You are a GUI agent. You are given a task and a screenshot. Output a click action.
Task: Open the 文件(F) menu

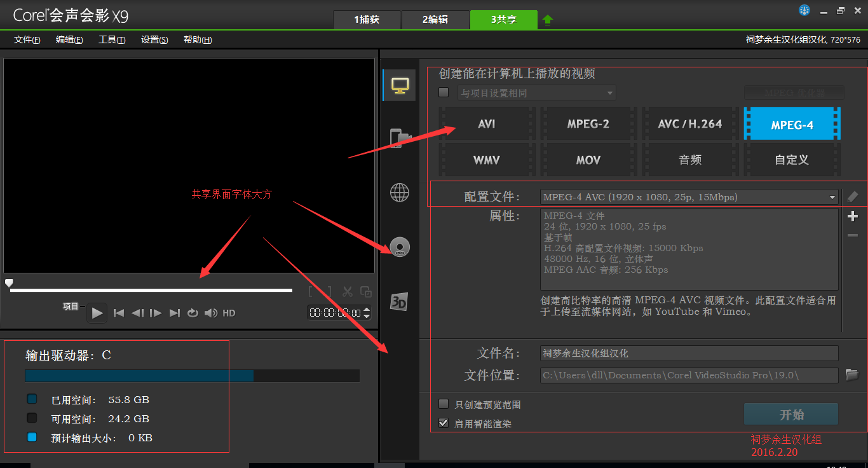27,39
